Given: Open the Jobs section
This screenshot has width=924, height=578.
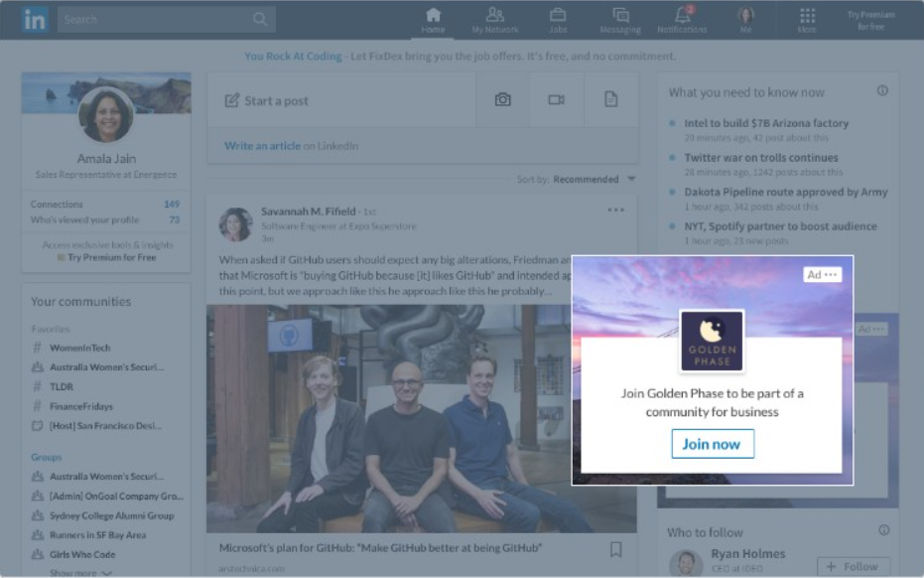Looking at the screenshot, I should pos(558,20).
